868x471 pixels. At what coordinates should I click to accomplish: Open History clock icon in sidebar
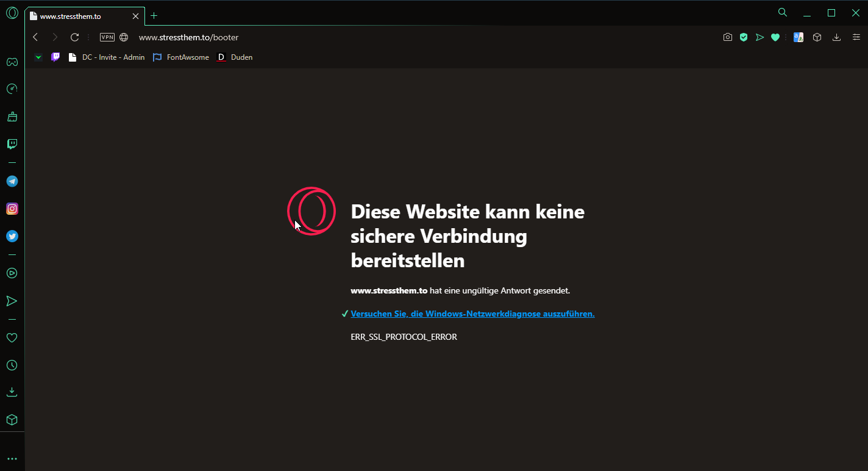(x=12, y=365)
